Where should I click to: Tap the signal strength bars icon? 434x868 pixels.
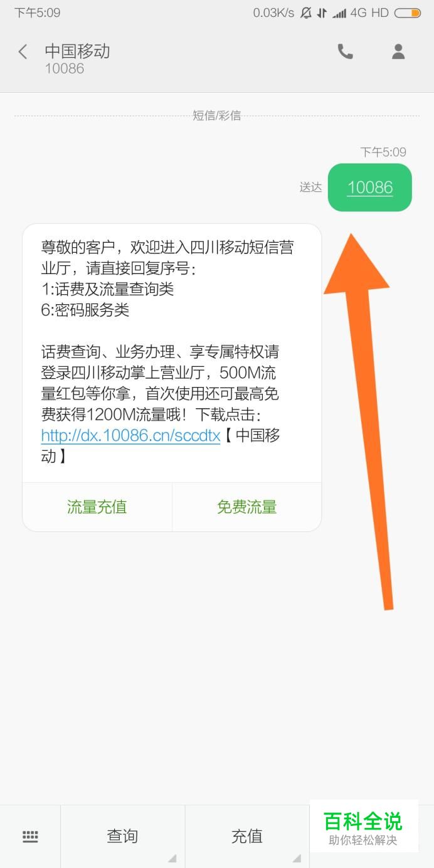[x=339, y=13]
